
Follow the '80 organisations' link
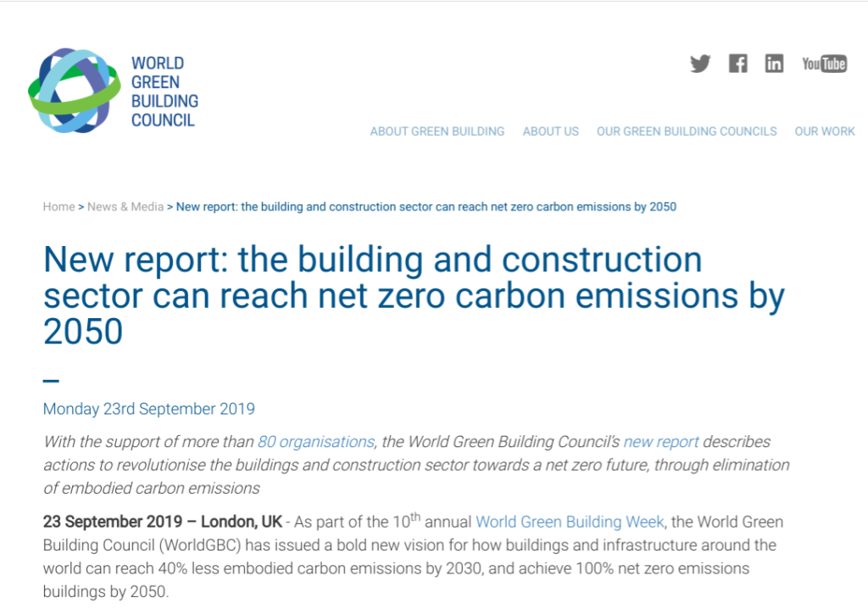pyautogui.click(x=316, y=442)
